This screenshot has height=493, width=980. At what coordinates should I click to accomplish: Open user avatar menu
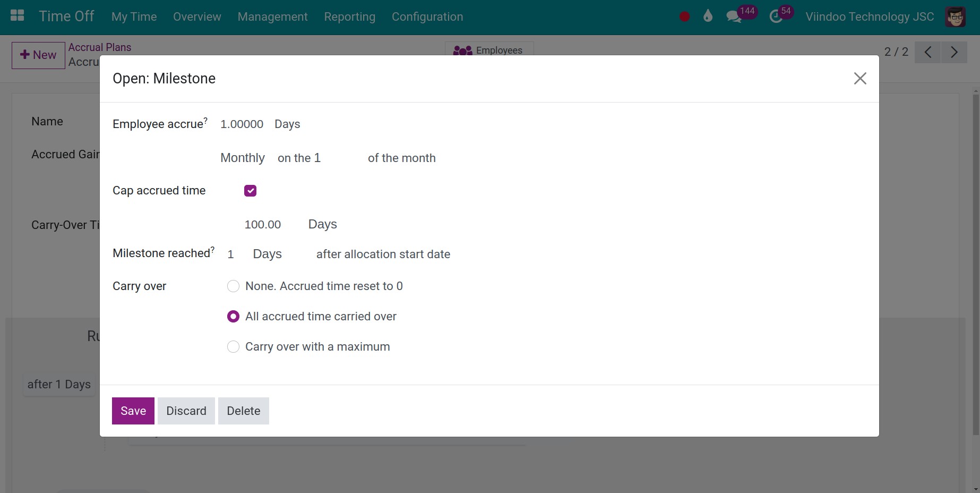pyautogui.click(x=956, y=17)
